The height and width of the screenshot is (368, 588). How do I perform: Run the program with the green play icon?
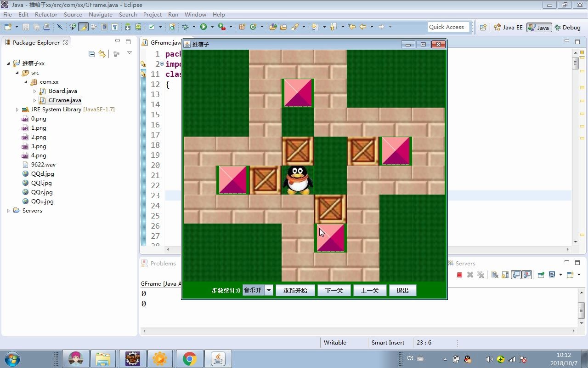[204, 27]
